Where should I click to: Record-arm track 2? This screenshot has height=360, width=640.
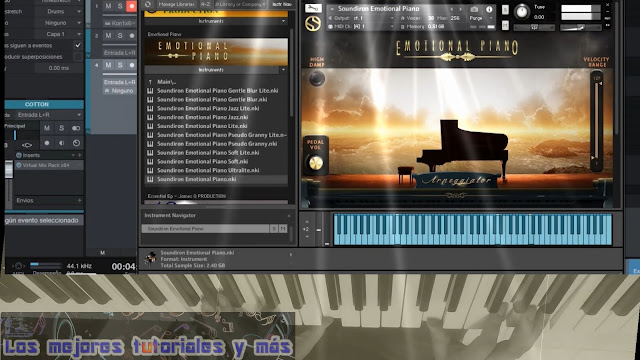pos(131,36)
